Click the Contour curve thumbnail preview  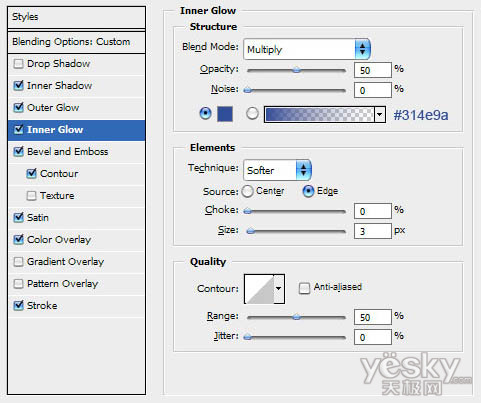[259, 289]
